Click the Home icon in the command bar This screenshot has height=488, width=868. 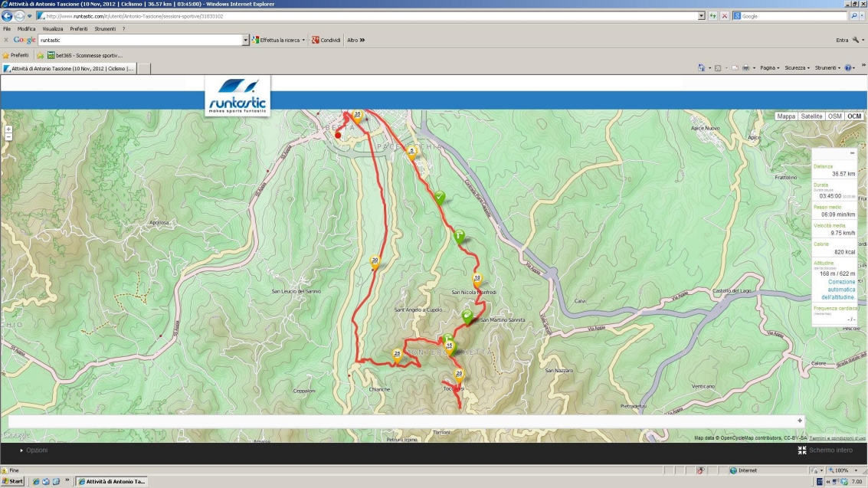coord(702,68)
